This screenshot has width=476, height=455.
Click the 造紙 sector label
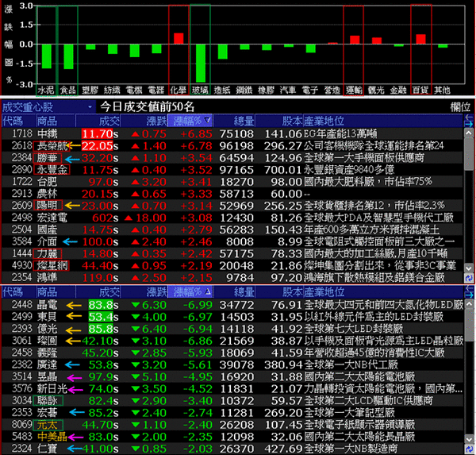[x=222, y=90]
